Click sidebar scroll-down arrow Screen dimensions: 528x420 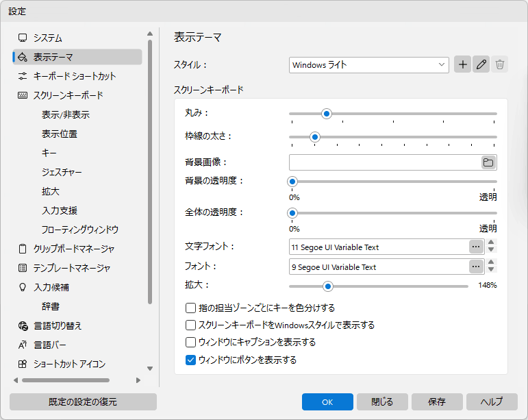150,369
